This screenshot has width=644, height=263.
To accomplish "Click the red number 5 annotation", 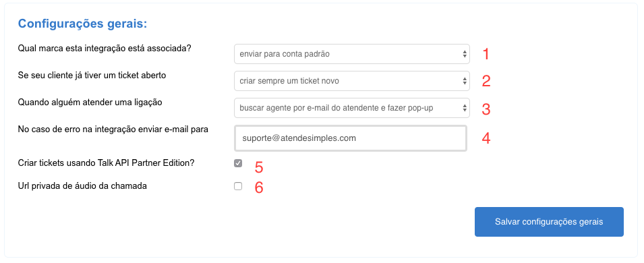I will [x=259, y=167].
